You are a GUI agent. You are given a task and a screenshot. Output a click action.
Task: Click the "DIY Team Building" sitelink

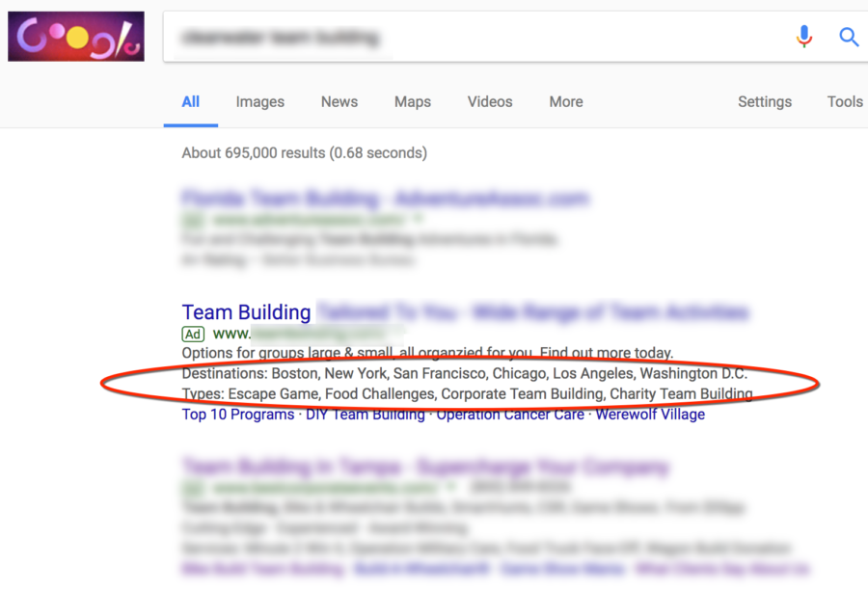pos(366,414)
